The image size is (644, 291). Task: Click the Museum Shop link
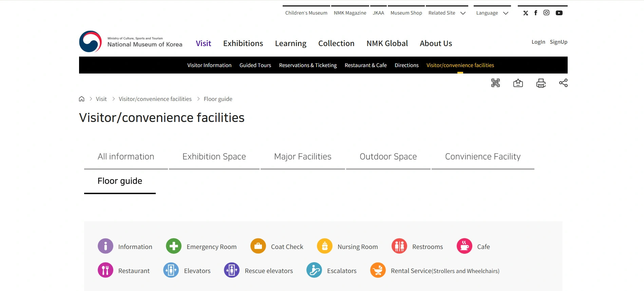pyautogui.click(x=406, y=13)
